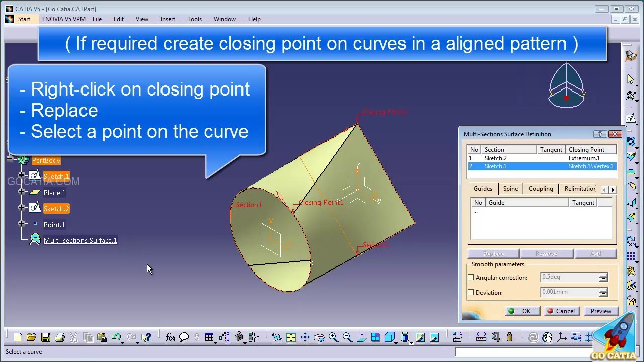The height and width of the screenshot is (362, 644).
Task: Select the Pan arrows icon
Action: click(x=305, y=337)
